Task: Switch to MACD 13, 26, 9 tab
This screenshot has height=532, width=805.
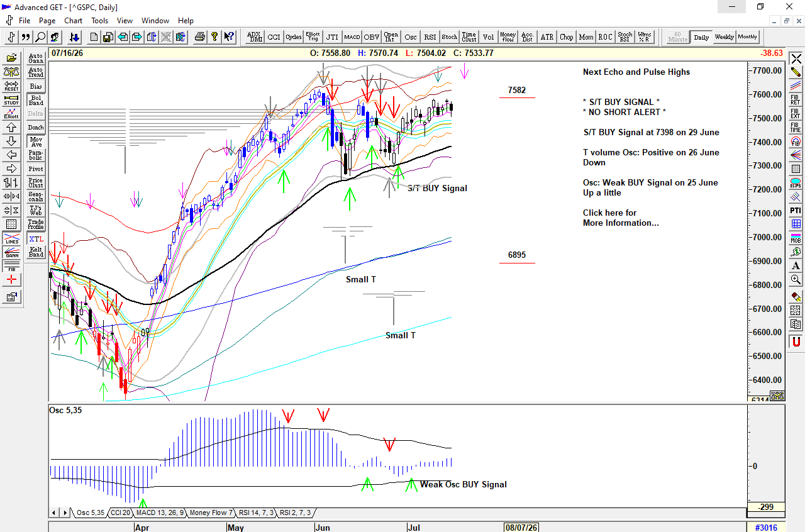Action: click(160, 513)
